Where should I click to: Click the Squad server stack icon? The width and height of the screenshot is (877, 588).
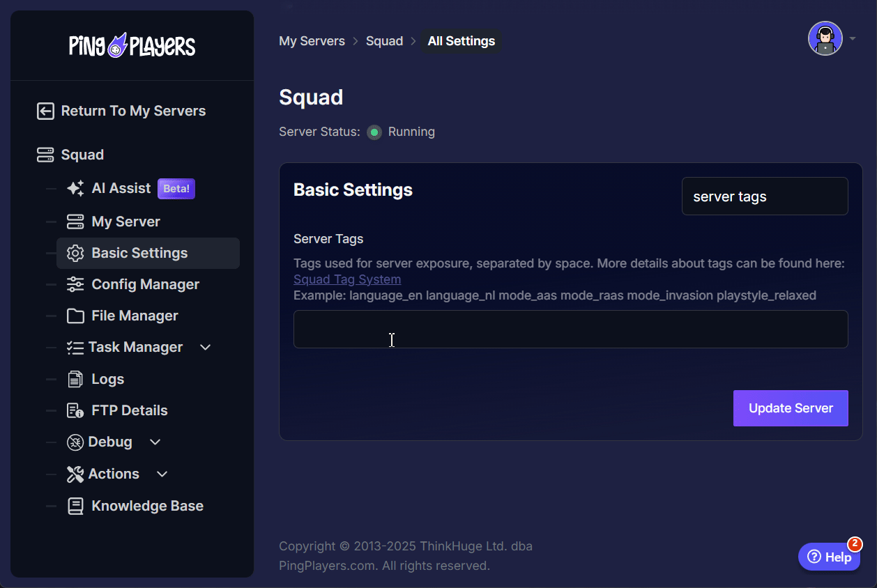click(45, 155)
